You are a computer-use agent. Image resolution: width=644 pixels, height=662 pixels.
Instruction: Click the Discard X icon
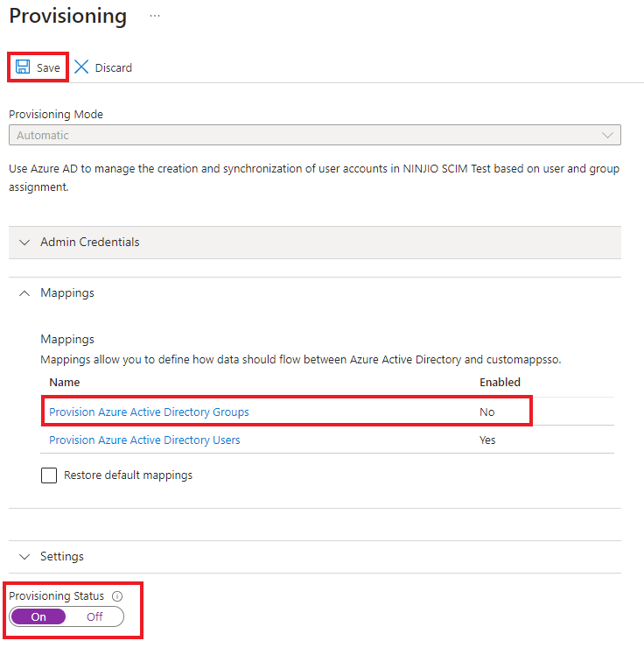coord(82,67)
